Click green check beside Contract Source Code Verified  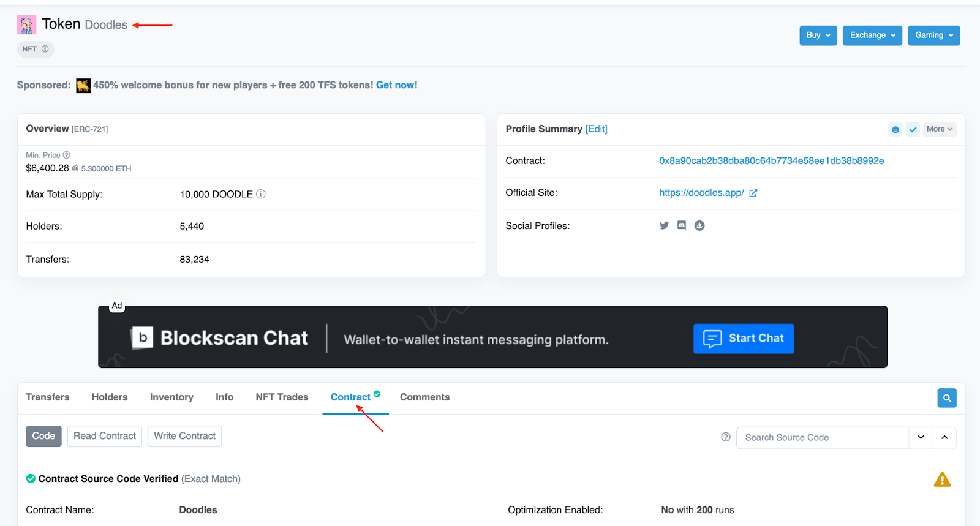coord(31,479)
